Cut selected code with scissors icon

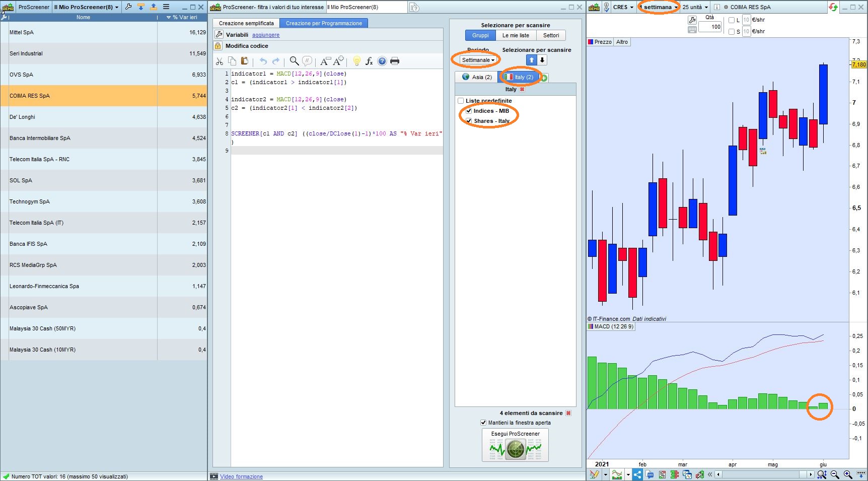220,61
